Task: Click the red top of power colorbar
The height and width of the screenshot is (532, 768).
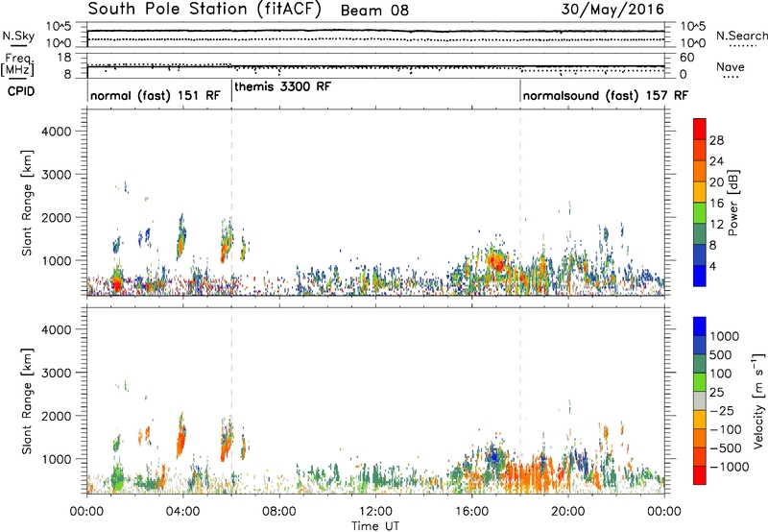Action: 700,129
